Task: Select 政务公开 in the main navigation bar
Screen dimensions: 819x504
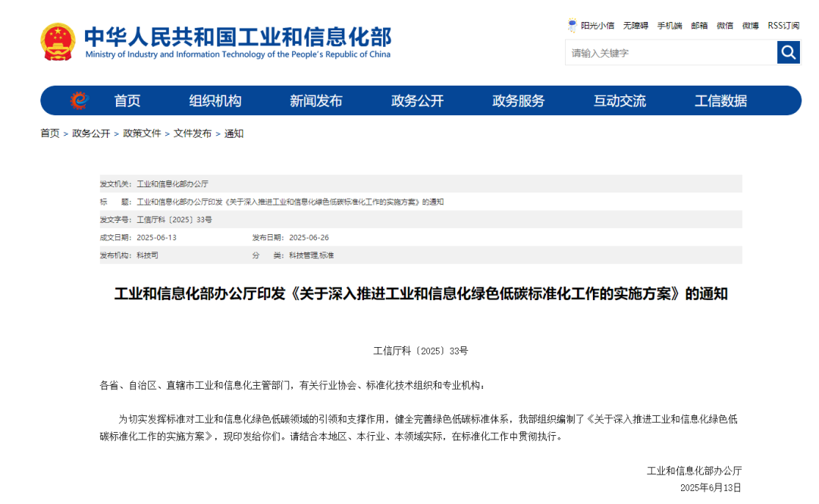Action: point(417,101)
